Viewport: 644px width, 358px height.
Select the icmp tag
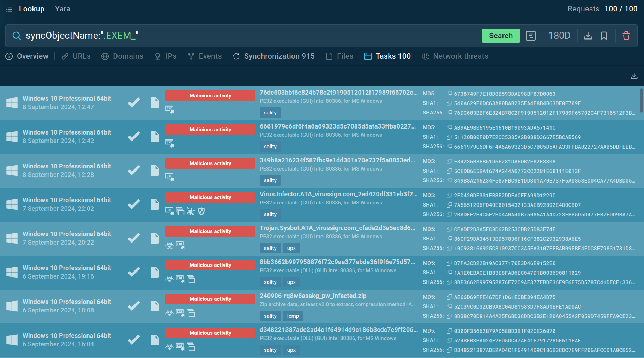pyautogui.click(x=293, y=316)
